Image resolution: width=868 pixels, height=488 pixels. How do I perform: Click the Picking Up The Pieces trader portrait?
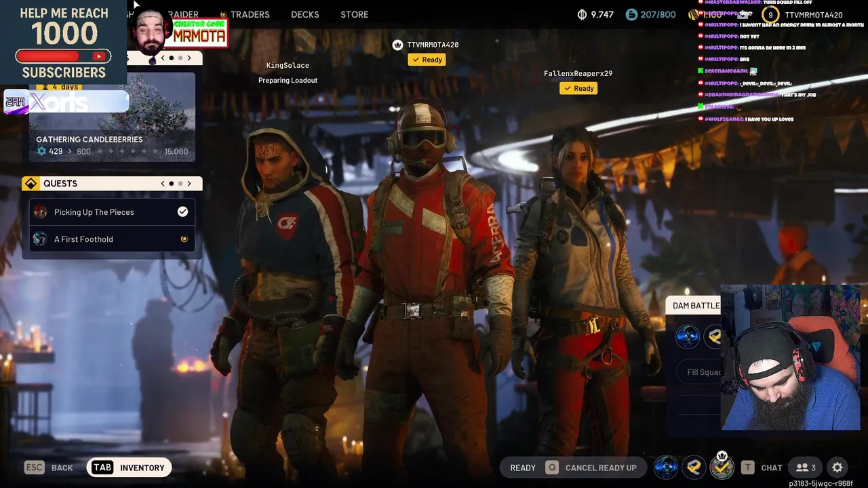click(40, 212)
